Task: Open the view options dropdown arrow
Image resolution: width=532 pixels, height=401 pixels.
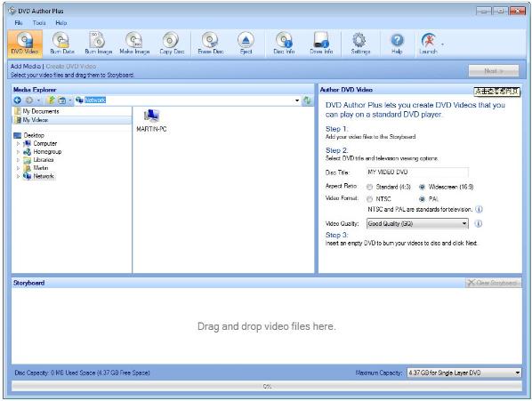Action: [70, 100]
